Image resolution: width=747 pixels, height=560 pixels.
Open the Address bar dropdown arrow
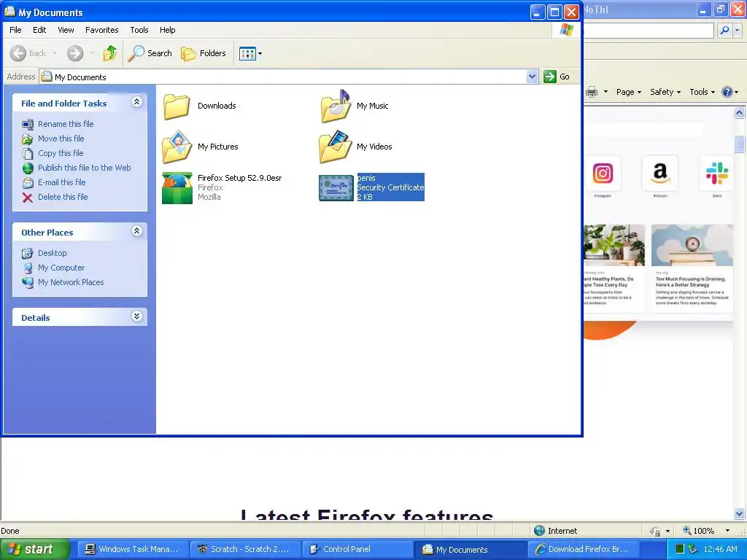pos(532,76)
